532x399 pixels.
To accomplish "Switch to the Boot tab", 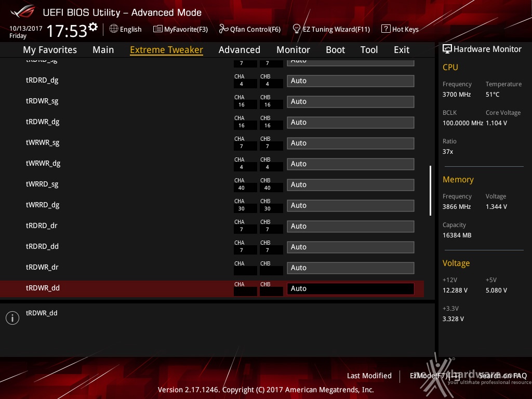I will [x=335, y=50].
